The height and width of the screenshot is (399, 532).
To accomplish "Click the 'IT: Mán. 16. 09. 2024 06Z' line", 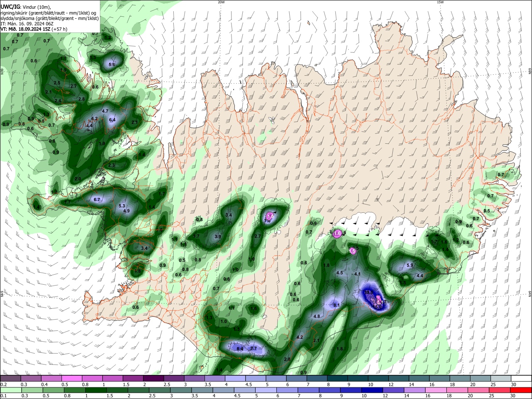I will coord(27,24).
